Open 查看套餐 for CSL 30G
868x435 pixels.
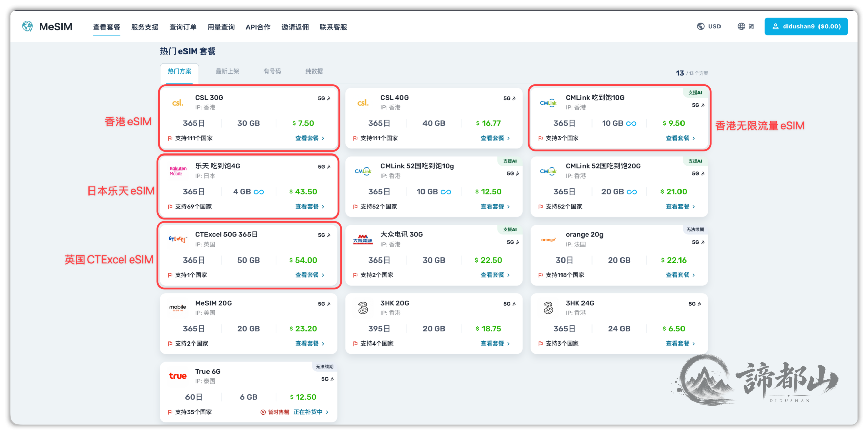310,138
